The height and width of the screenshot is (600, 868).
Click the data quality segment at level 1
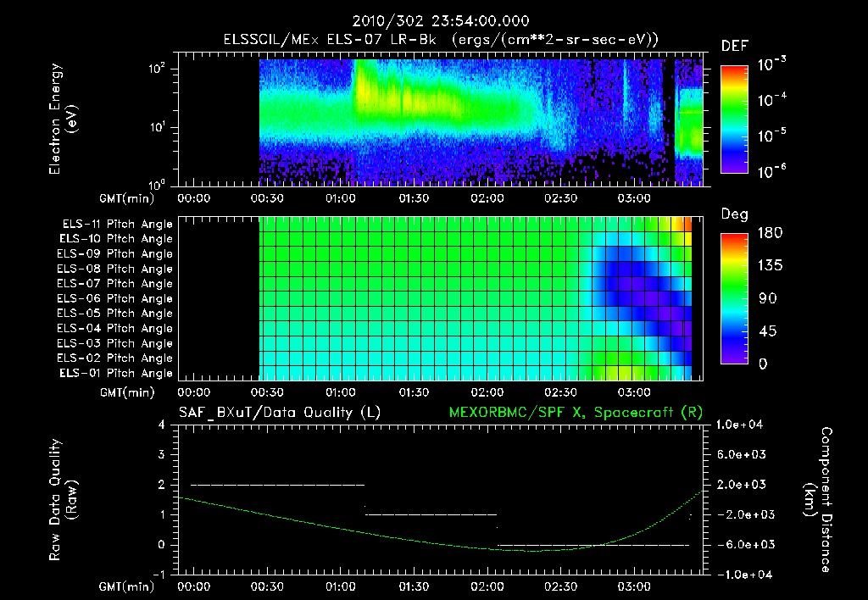(431, 514)
